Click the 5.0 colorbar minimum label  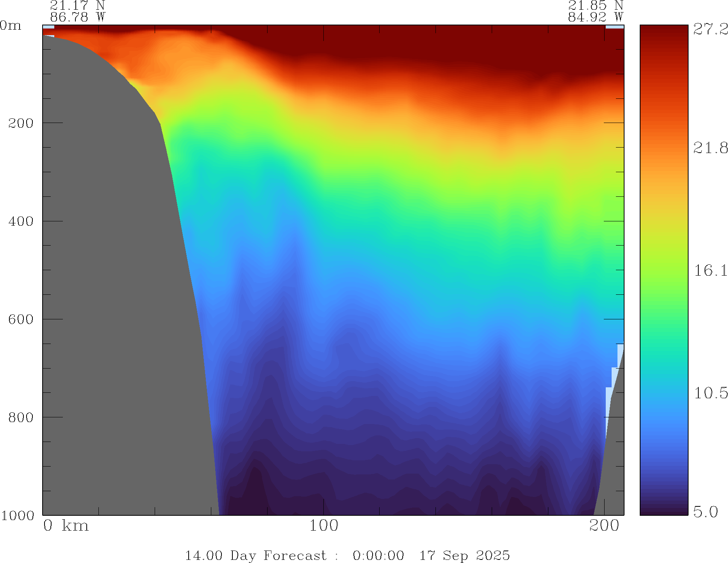(x=706, y=511)
